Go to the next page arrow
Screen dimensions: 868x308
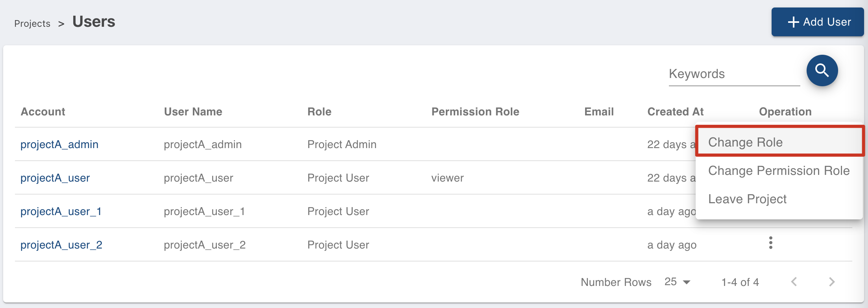[831, 282]
